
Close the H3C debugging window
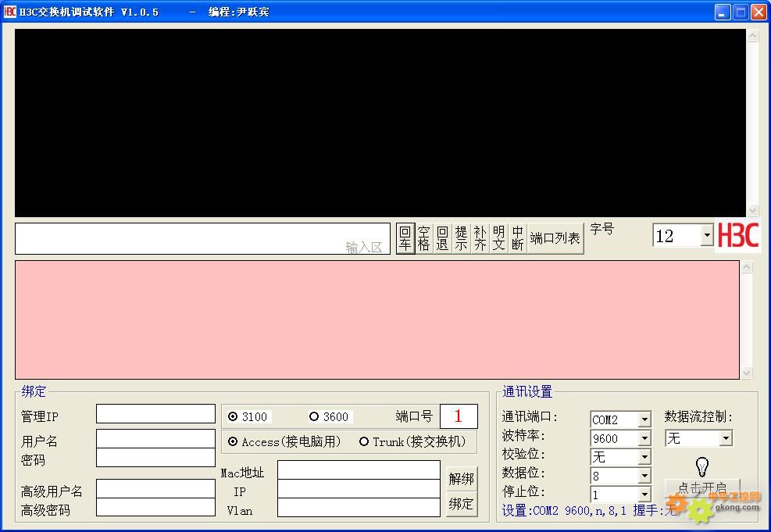click(x=759, y=12)
